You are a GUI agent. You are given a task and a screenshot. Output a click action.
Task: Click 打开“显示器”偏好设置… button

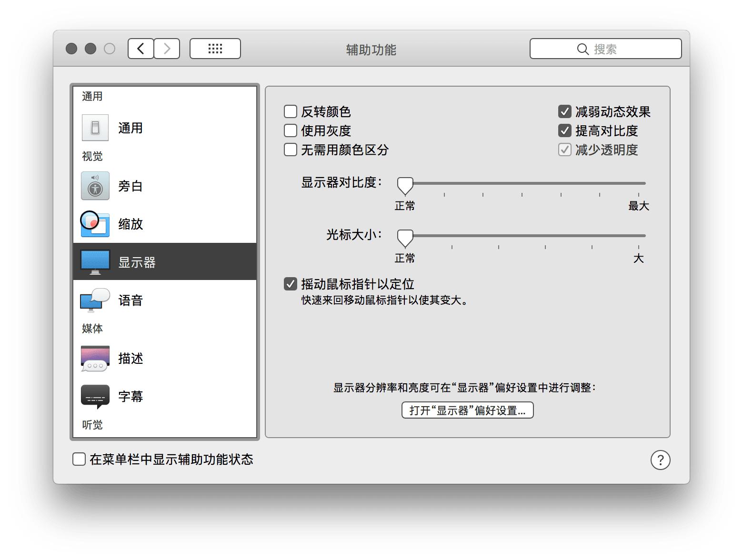468,410
